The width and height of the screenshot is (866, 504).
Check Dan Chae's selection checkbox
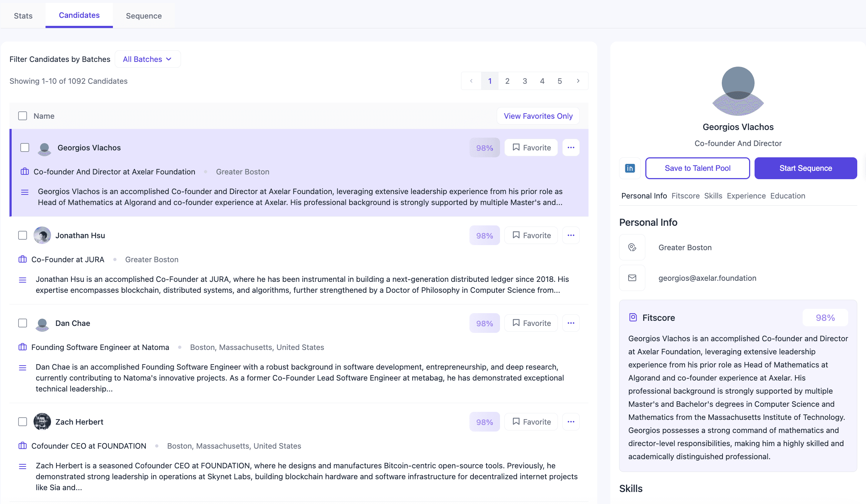click(22, 323)
